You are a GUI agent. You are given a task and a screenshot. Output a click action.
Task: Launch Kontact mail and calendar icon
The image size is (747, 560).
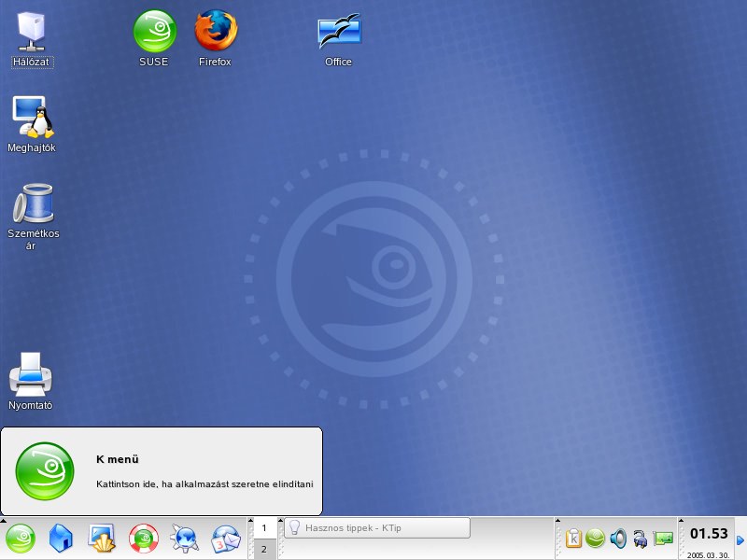[x=226, y=539]
